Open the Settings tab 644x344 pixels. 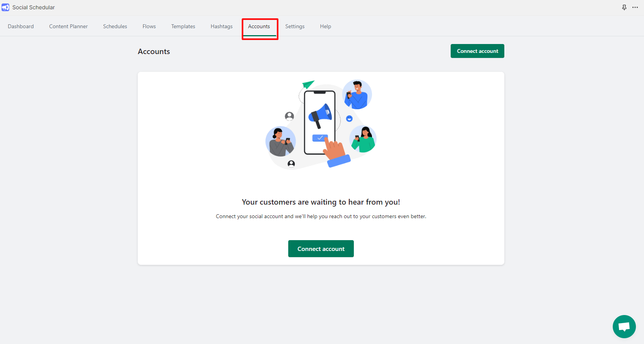[295, 26]
